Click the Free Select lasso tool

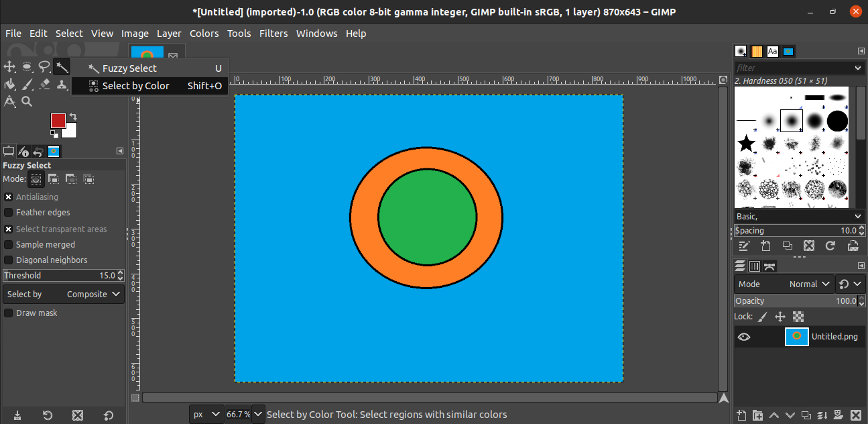[44, 66]
